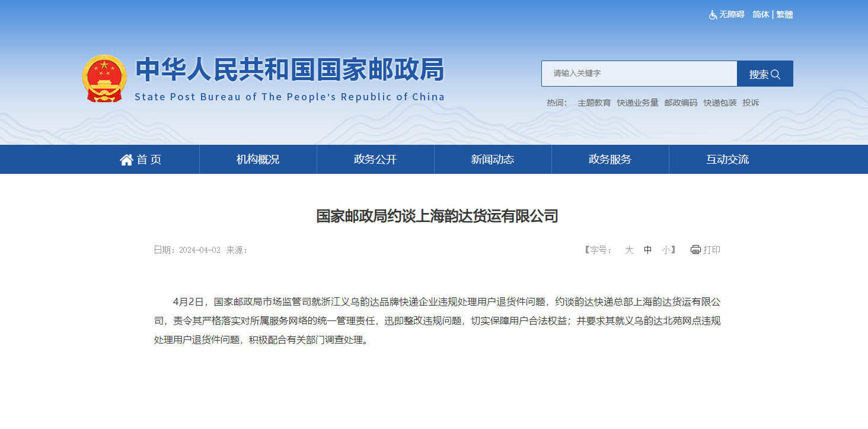Image resolution: width=868 pixels, height=429 pixels.
Task: Click the site title 中华人民共和国国家邮政局
Action: [x=290, y=70]
